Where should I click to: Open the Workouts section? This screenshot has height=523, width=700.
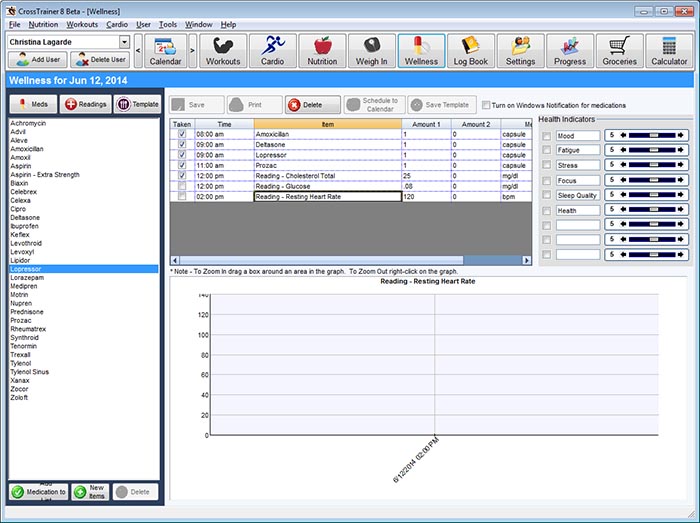tap(223, 51)
